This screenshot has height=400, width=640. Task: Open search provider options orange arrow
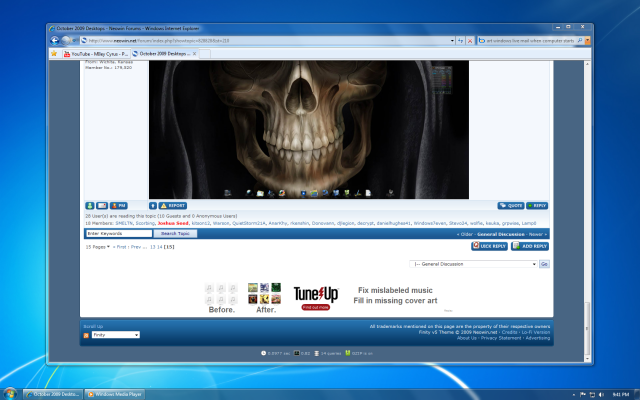click(587, 40)
